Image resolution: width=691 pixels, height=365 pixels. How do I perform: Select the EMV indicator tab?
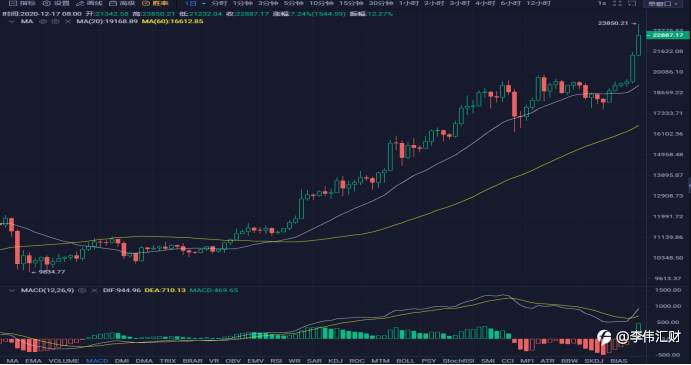[x=256, y=361]
